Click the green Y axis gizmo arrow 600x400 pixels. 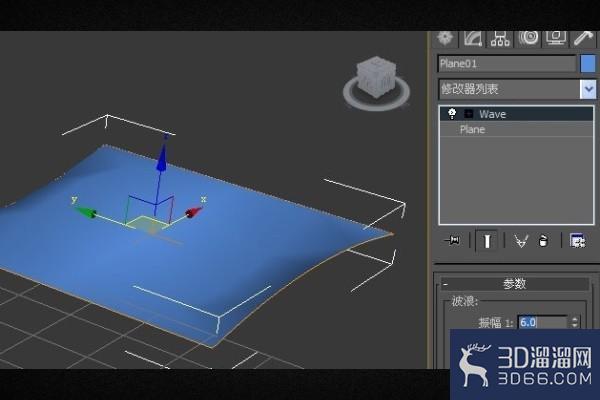pos(85,211)
